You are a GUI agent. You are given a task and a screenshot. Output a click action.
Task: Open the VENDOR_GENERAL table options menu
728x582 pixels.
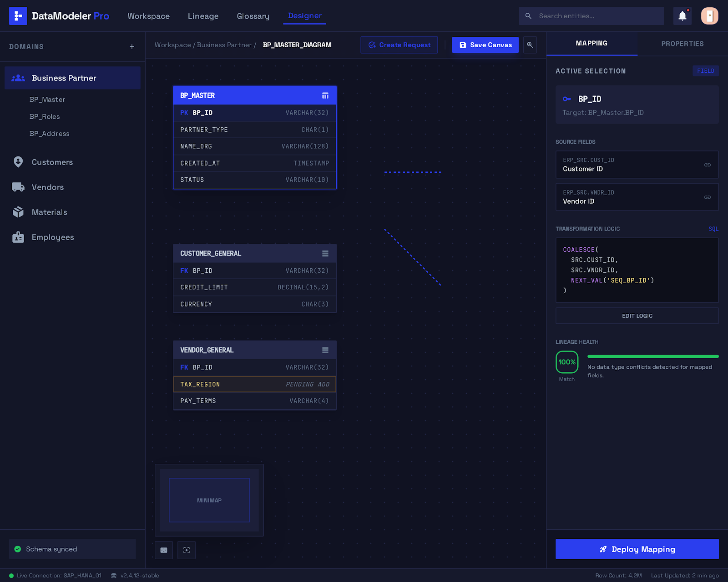click(x=325, y=350)
